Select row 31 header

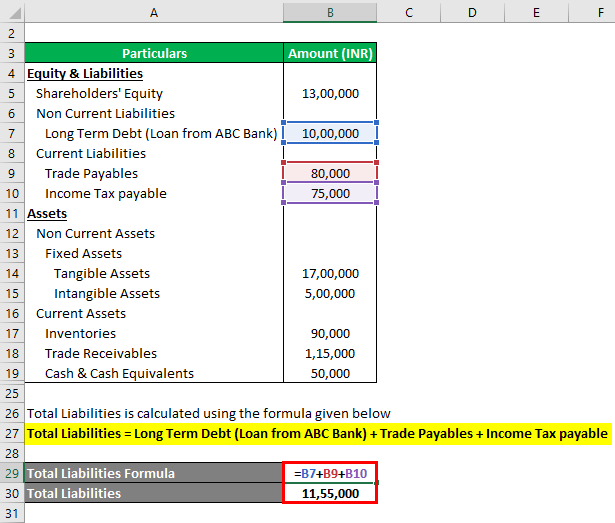(x=12, y=514)
